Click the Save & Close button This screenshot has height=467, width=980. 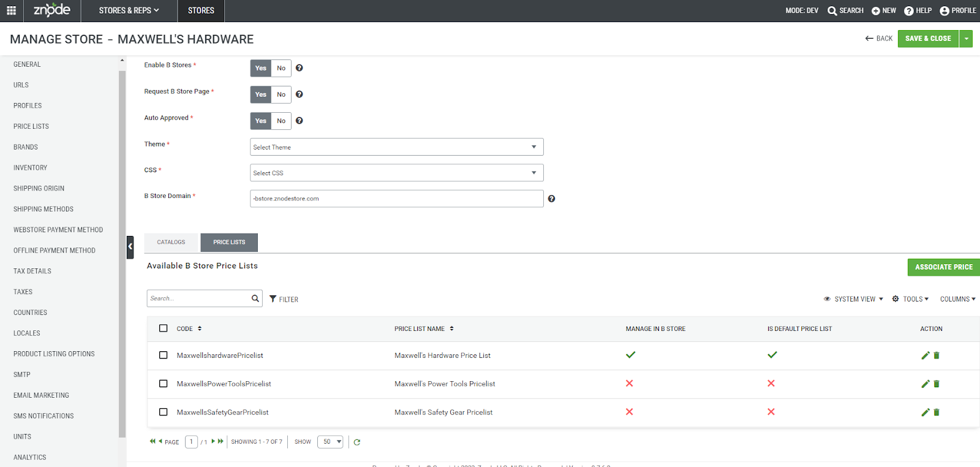pos(928,39)
